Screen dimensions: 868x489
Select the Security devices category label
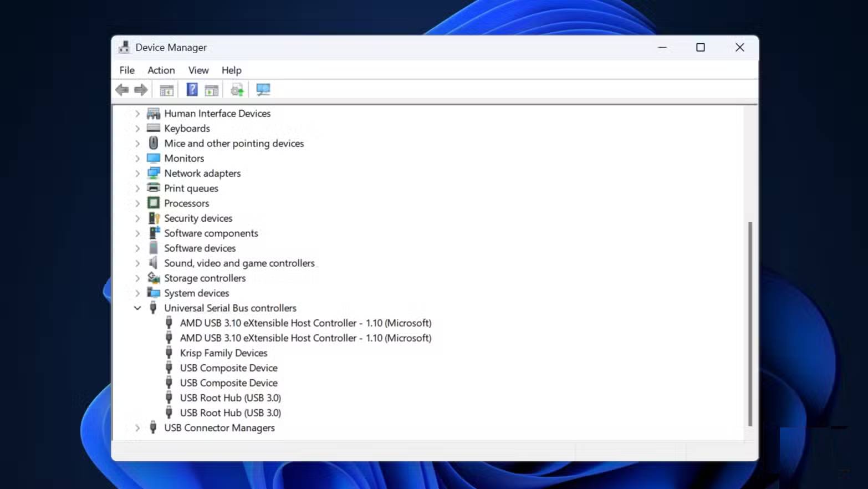coord(198,218)
